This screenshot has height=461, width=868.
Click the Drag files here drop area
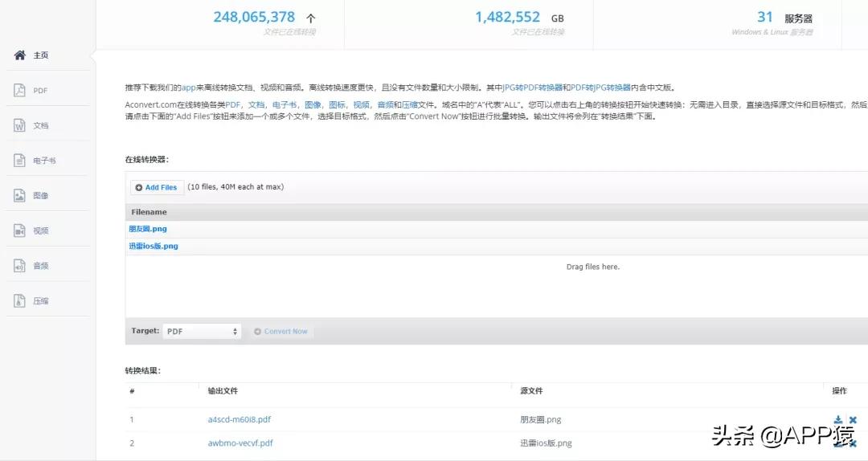coord(593,267)
